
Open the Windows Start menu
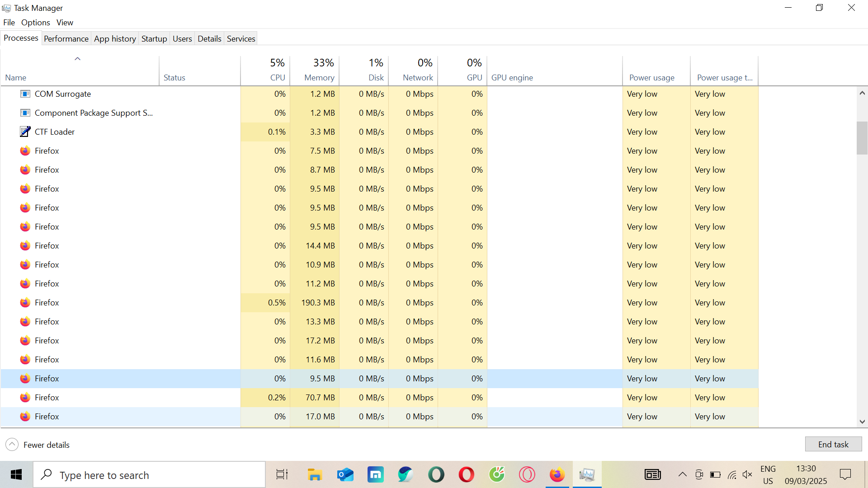click(16, 474)
